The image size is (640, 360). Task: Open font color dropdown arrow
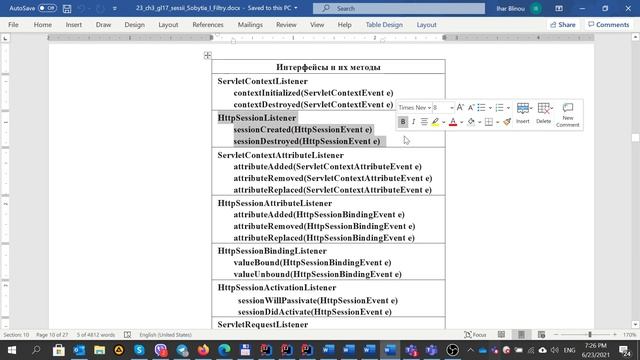tap(462, 122)
